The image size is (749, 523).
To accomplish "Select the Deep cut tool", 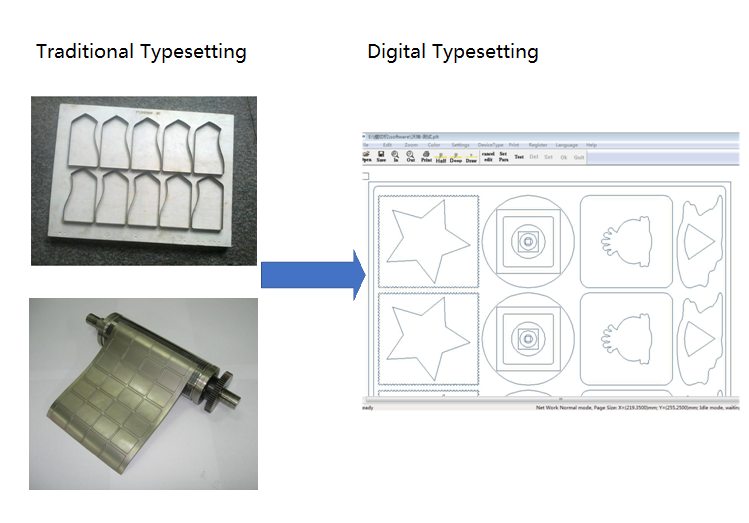I will [456, 156].
